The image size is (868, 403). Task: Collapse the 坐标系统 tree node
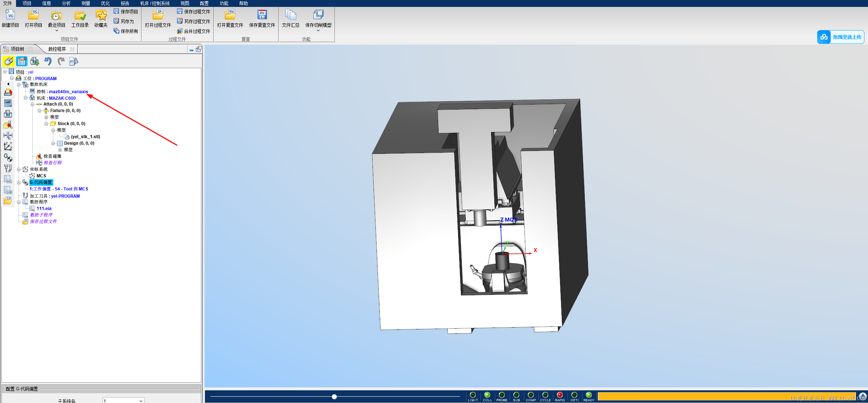19,169
